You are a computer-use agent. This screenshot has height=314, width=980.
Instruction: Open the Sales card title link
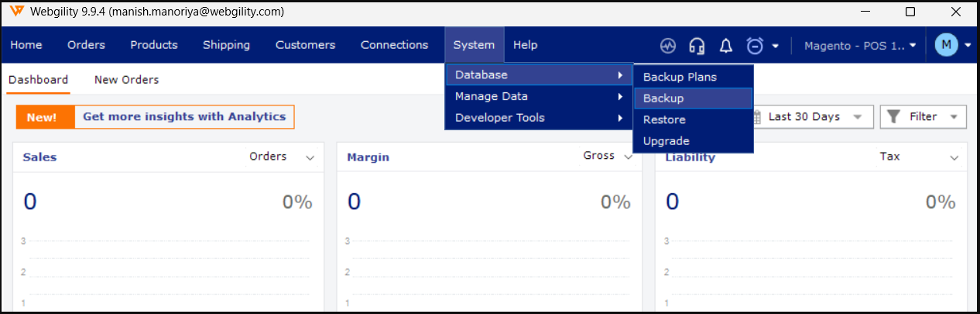(39, 157)
